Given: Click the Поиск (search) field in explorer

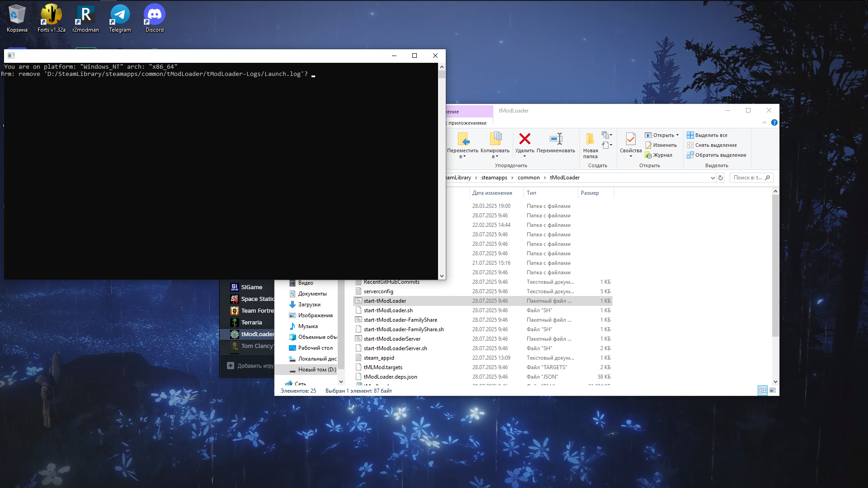Looking at the screenshot, I should 748,178.
